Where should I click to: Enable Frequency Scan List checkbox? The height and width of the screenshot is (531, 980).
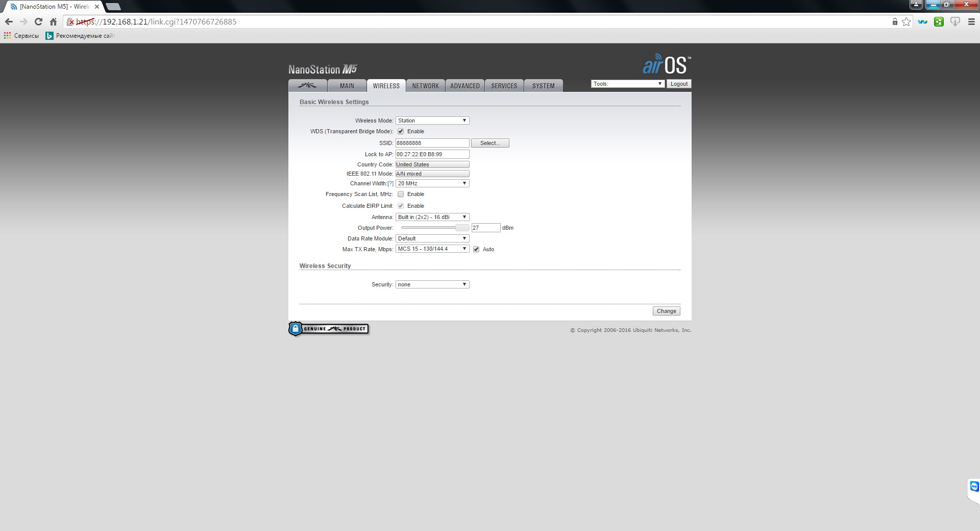coord(401,194)
